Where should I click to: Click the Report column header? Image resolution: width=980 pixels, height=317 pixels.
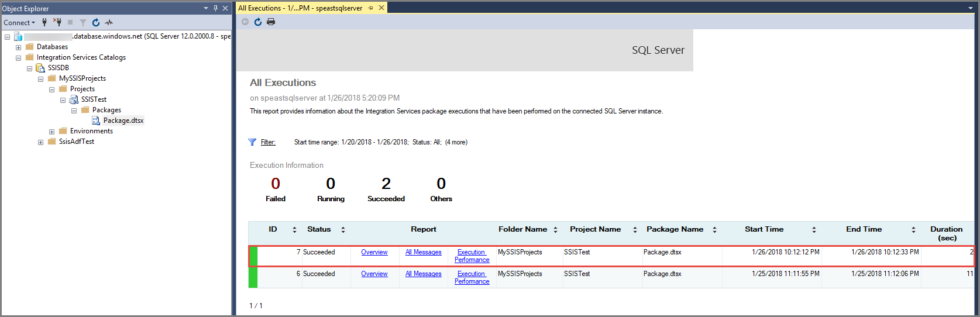[x=424, y=229]
